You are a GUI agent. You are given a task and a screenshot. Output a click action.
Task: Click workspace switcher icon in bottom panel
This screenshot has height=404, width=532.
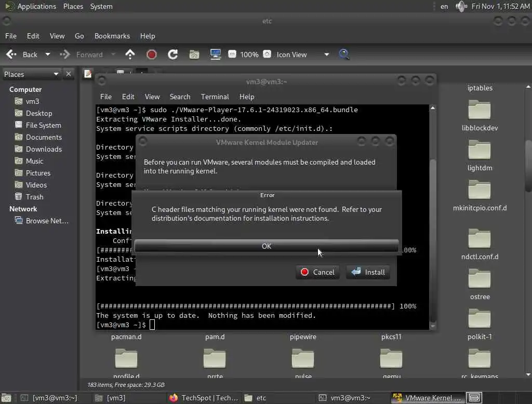[474, 398]
